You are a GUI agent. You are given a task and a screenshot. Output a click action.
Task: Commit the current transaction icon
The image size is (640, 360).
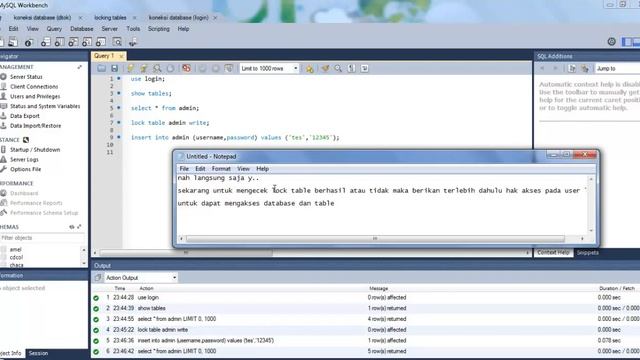(202, 68)
